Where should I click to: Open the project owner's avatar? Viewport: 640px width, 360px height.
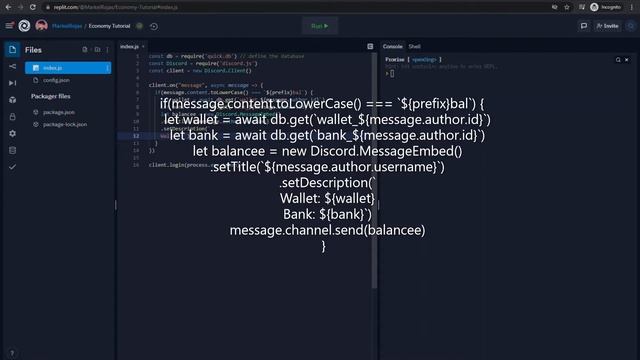pos(41,26)
